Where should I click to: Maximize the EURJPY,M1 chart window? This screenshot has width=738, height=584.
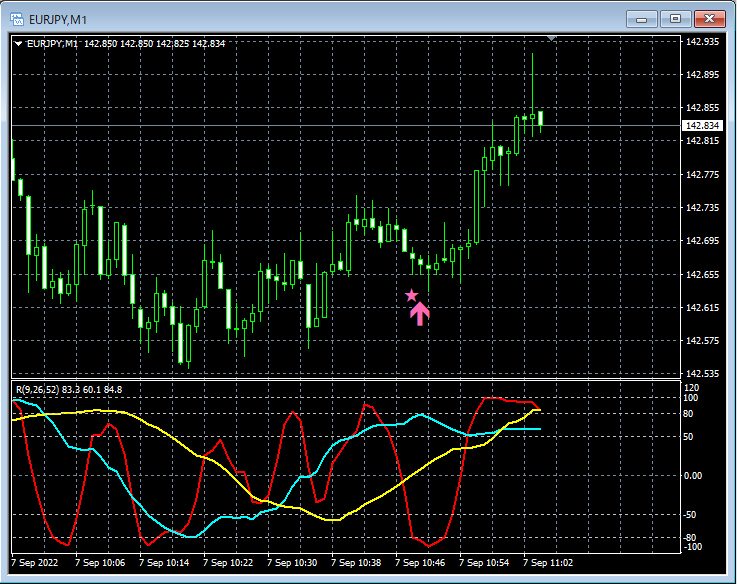tap(675, 19)
